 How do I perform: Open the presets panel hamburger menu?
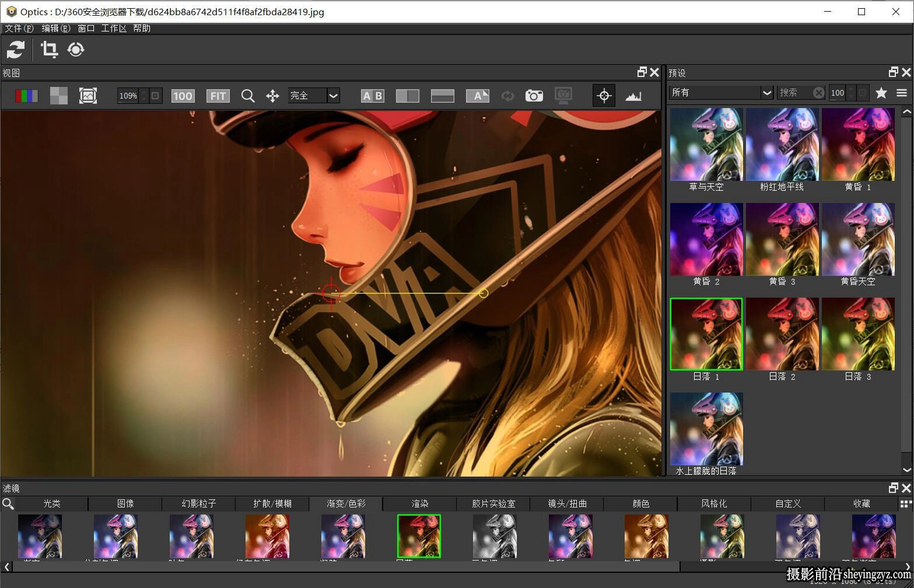902,92
